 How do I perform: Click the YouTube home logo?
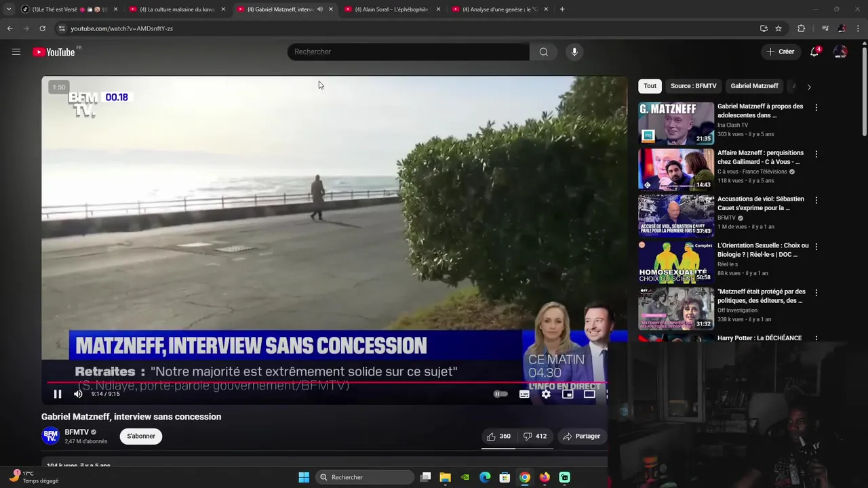tap(54, 52)
